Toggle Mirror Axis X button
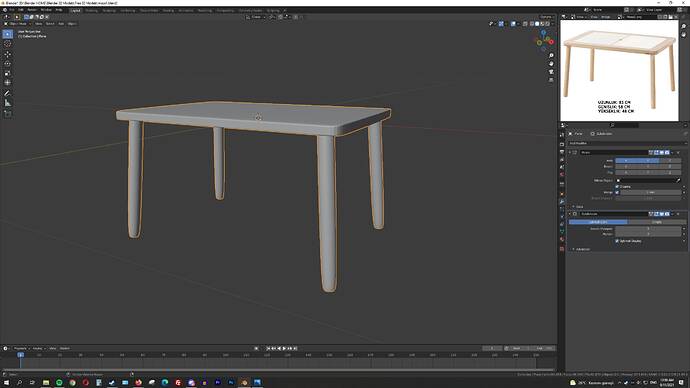The image size is (690, 388). (x=626, y=161)
